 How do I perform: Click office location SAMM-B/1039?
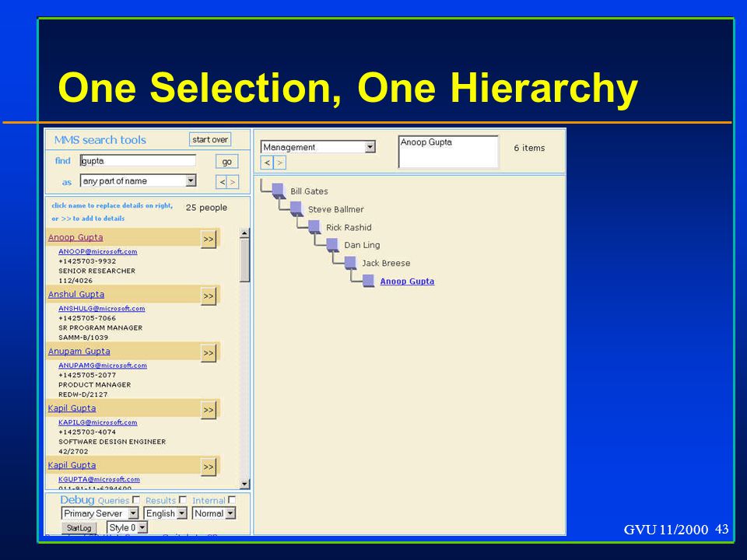83,337
